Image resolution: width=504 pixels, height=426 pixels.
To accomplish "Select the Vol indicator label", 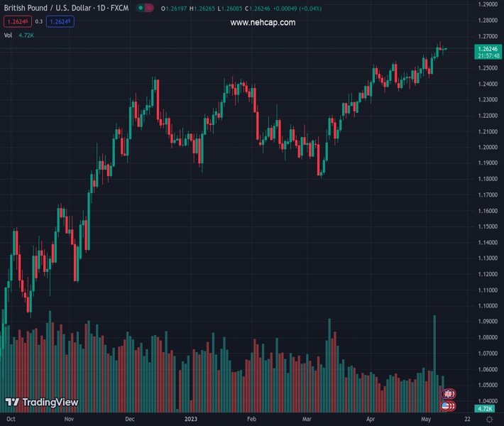I will point(8,35).
